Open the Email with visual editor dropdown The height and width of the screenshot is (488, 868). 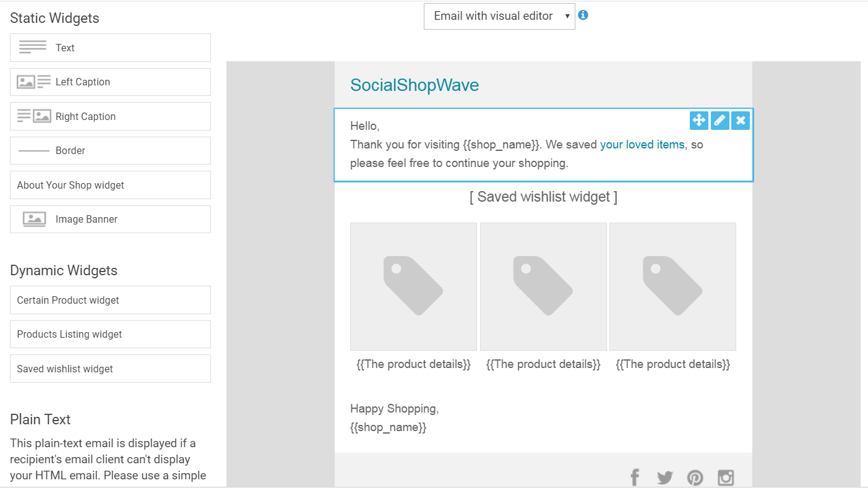coord(499,16)
